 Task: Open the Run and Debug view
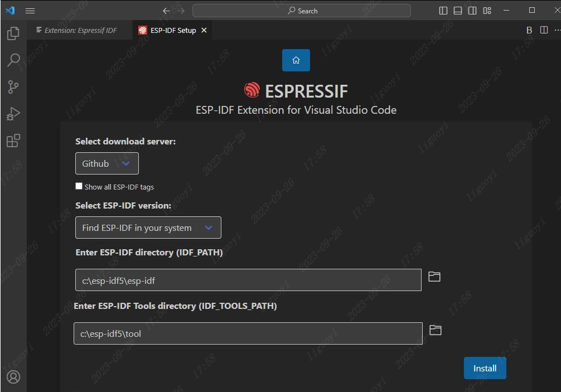(x=13, y=114)
